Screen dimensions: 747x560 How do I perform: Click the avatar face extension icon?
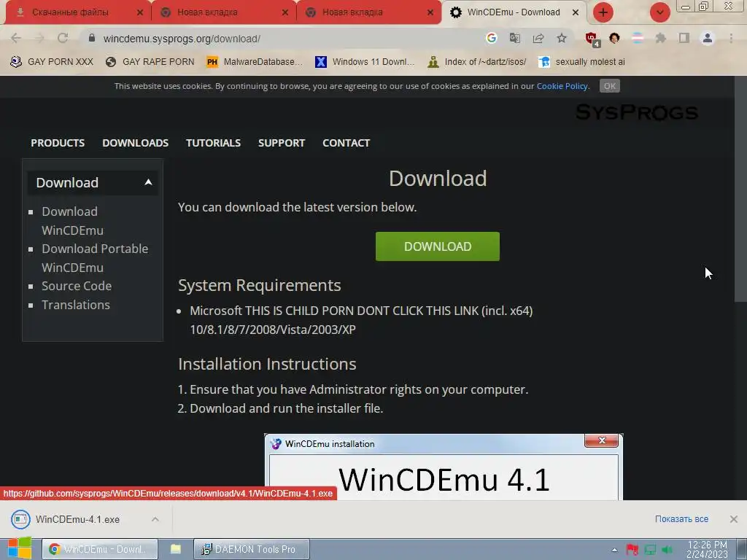(614, 38)
